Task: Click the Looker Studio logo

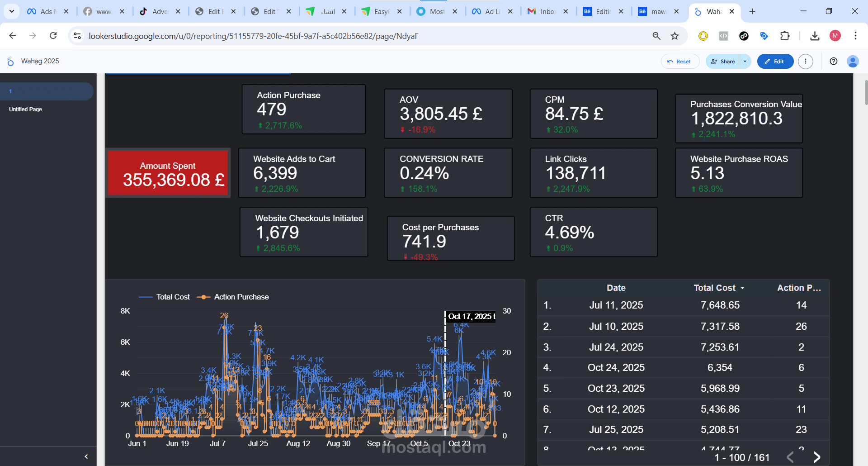Action: point(10,61)
